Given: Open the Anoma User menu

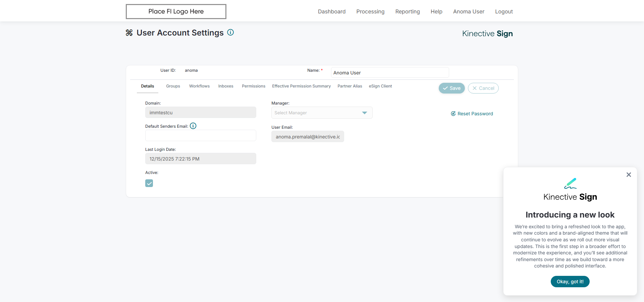Looking at the screenshot, I should [469, 11].
